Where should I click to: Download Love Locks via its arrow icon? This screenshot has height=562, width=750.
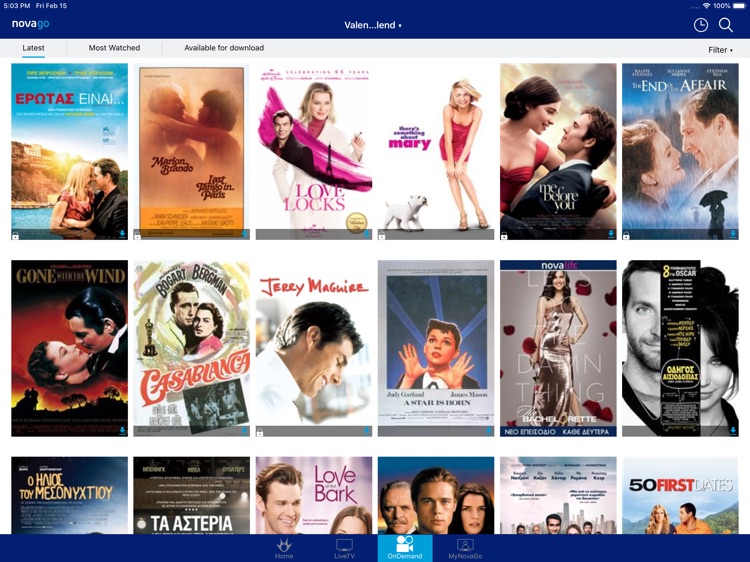coord(367,234)
